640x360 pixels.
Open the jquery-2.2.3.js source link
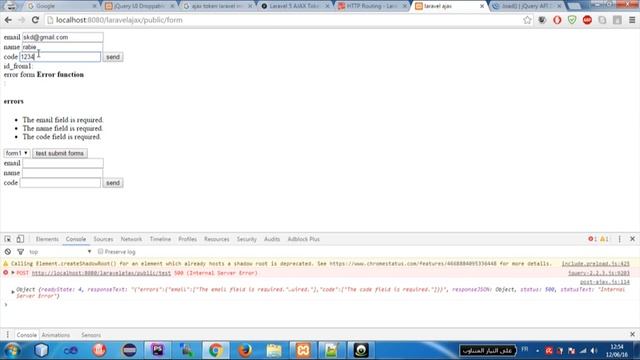pos(599,273)
